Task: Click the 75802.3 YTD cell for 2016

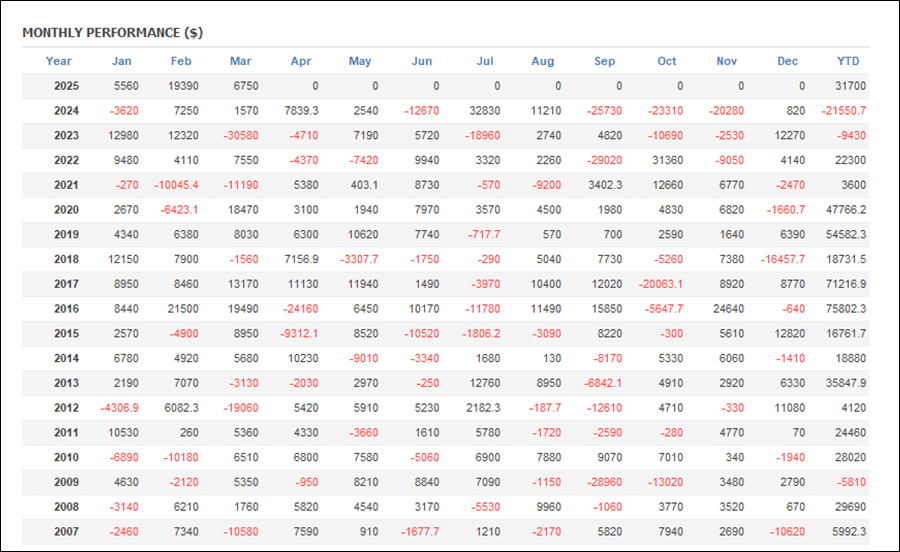Action: 846,309
